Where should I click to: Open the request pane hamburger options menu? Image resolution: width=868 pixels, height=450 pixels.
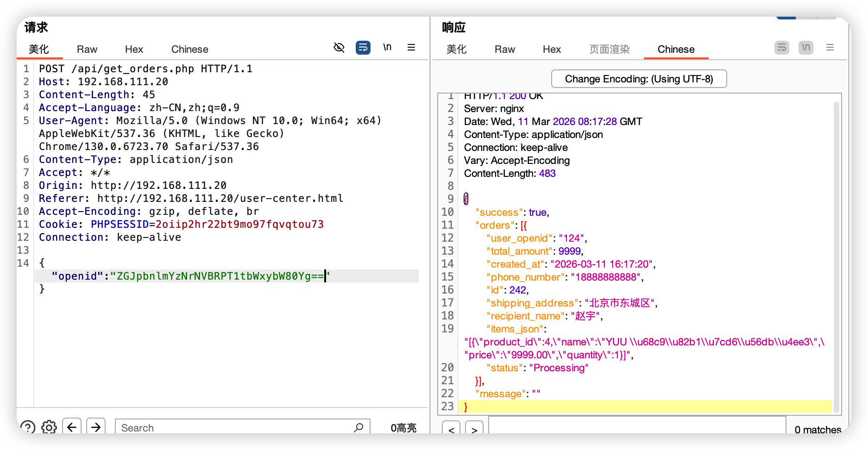click(x=411, y=48)
